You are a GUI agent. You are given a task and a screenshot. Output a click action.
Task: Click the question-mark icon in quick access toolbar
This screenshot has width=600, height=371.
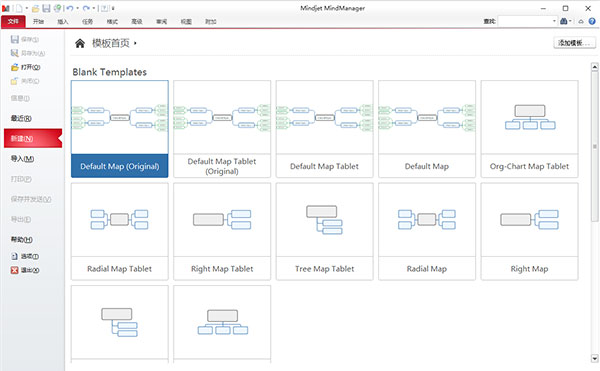[104, 8]
